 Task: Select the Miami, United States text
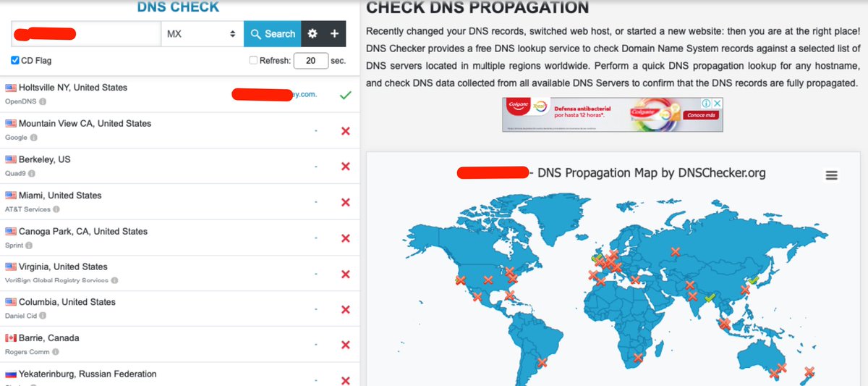60,196
